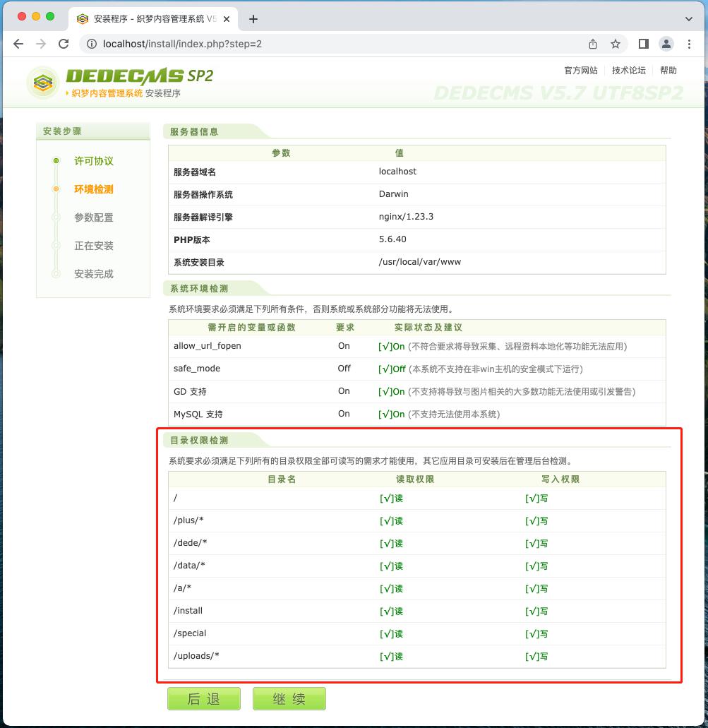Share this page via share icon
Viewport: 708px width, 728px height.
[593, 44]
